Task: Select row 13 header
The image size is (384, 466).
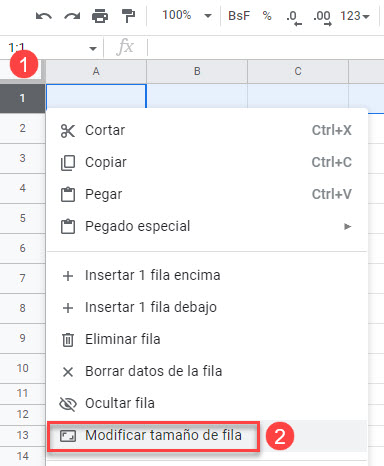Action: tap(22, 435)
